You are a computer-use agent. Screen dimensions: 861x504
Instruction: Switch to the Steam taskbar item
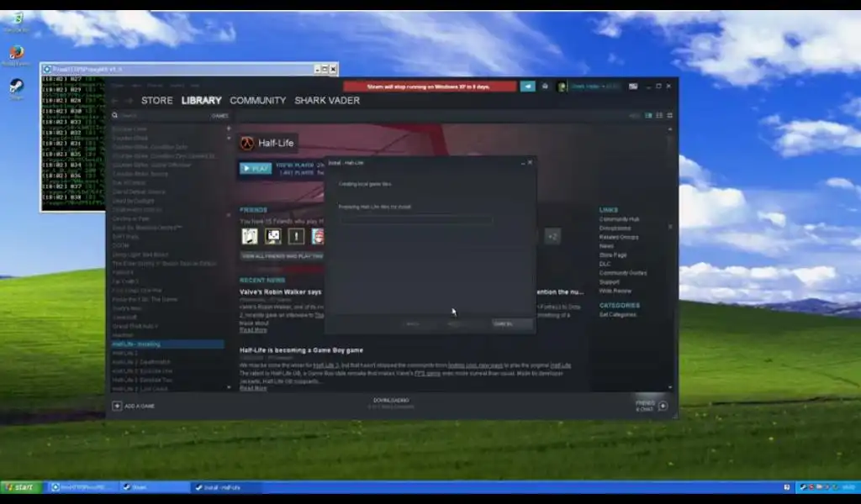[x=155, y=487]
